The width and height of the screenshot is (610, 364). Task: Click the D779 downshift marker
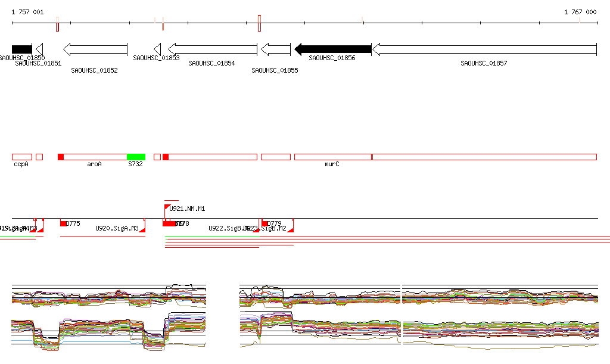264,223
